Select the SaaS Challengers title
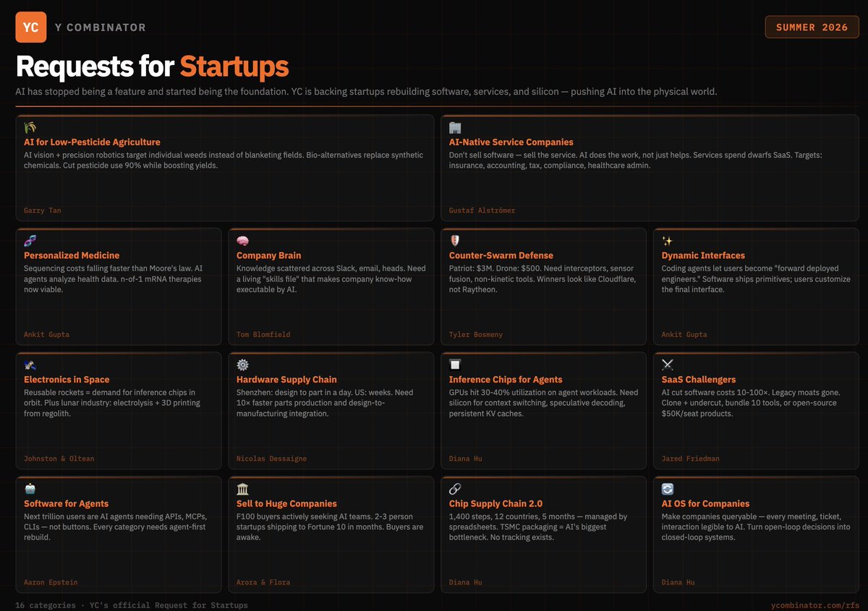This screenshot has height=611, width=868. tap(699, 380)
